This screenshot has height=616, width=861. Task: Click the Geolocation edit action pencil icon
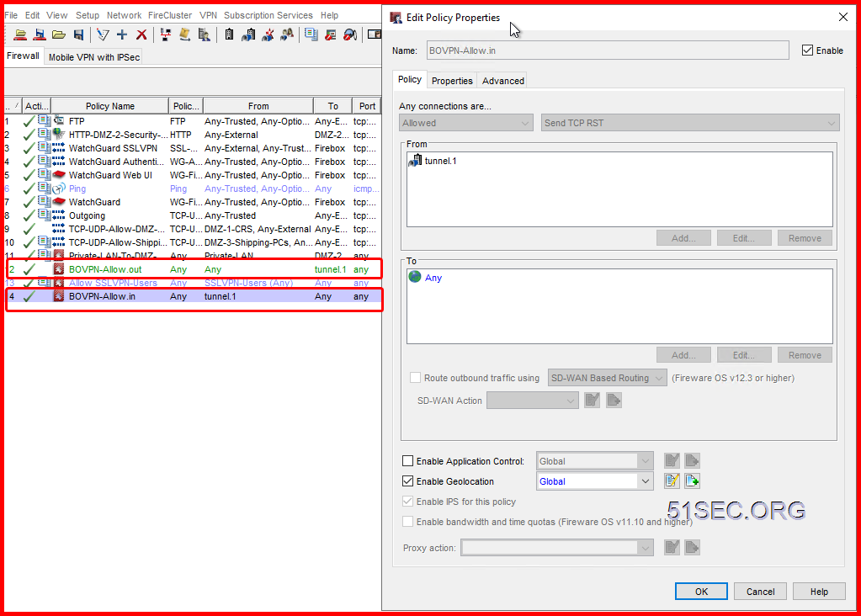672,481
